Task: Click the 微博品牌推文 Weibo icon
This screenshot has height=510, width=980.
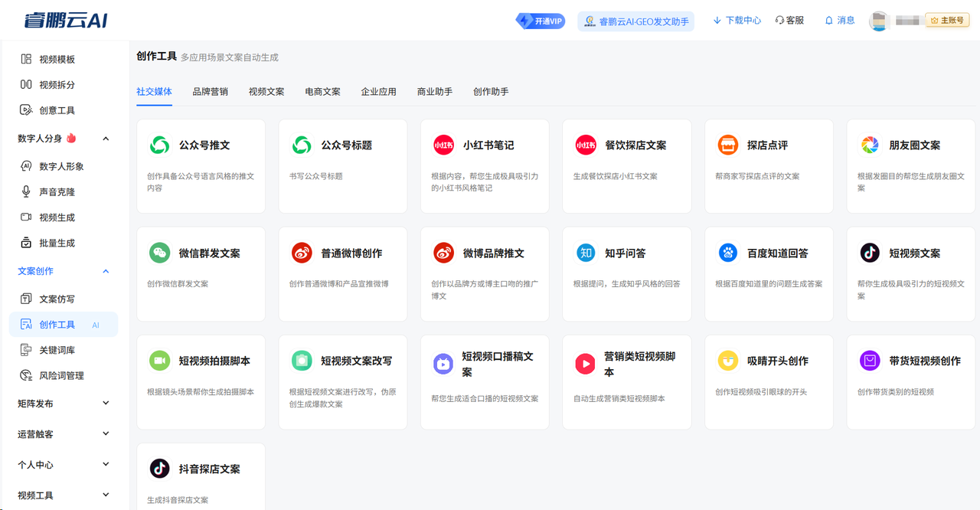Action: tap(443, 253)
